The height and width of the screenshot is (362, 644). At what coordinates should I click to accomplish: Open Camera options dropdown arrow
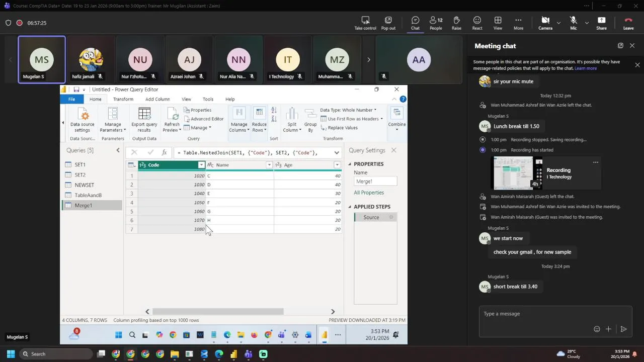[558, 23]
